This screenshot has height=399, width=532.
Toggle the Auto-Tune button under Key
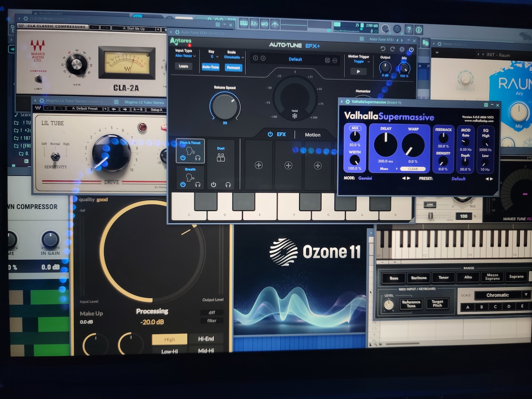click(211, 67)
